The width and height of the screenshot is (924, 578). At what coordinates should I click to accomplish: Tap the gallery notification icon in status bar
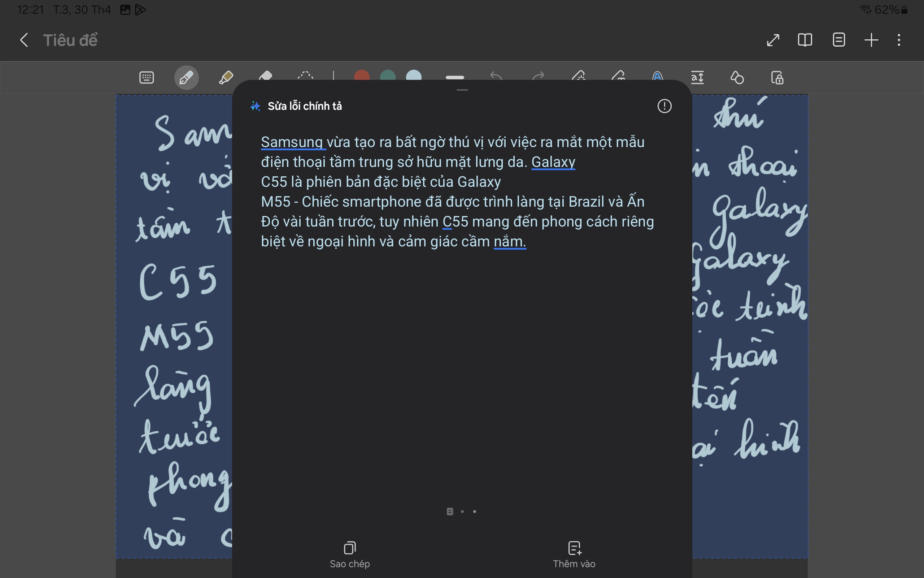[x=125, y=9]
